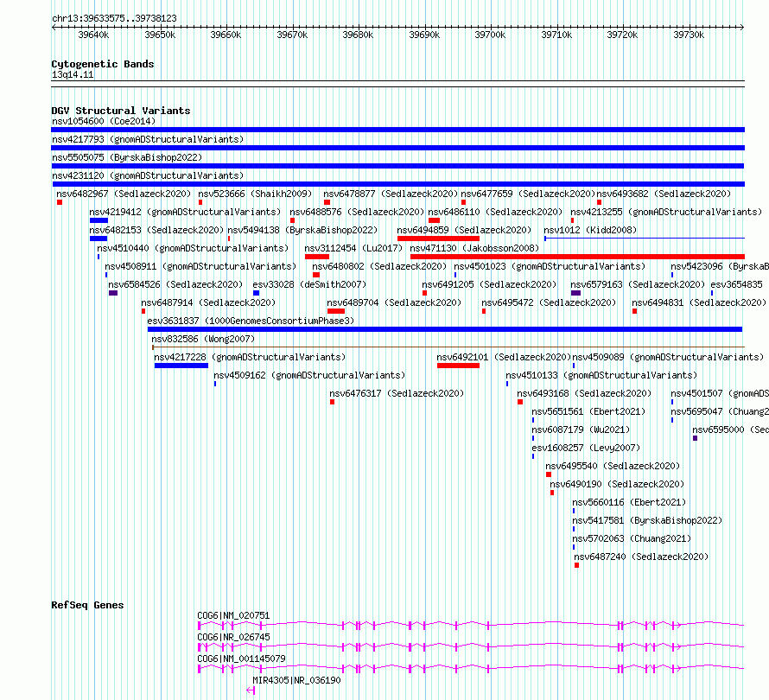Screen dimensions: 769x700
Task: Click long red bar of nsv471130 (Jakobsson2008)
Action: [577, 257]
